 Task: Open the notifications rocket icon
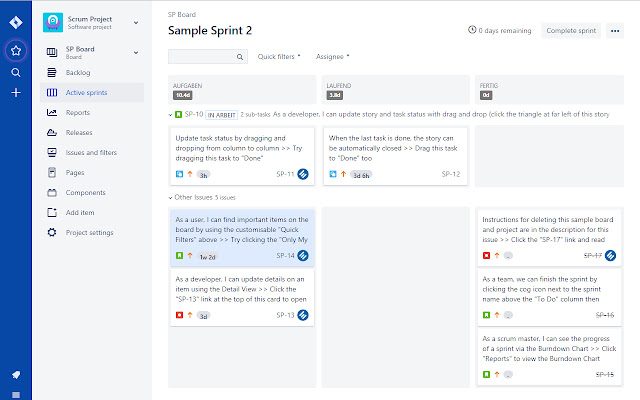point(15,375)
